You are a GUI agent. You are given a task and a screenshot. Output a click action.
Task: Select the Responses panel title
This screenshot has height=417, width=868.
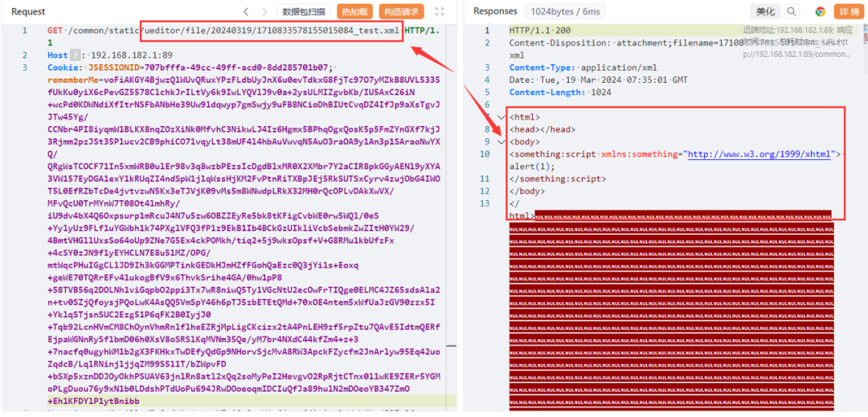point(495,11)
